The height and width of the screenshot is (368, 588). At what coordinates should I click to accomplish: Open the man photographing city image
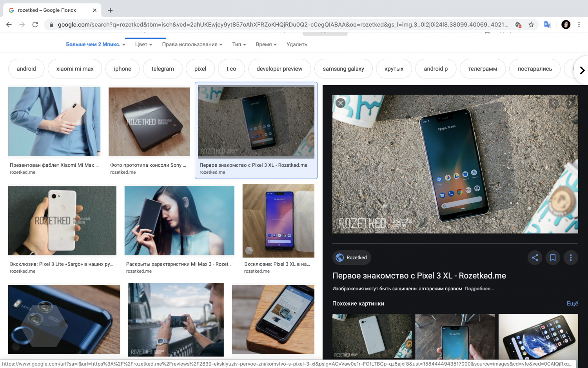point(176,320)
